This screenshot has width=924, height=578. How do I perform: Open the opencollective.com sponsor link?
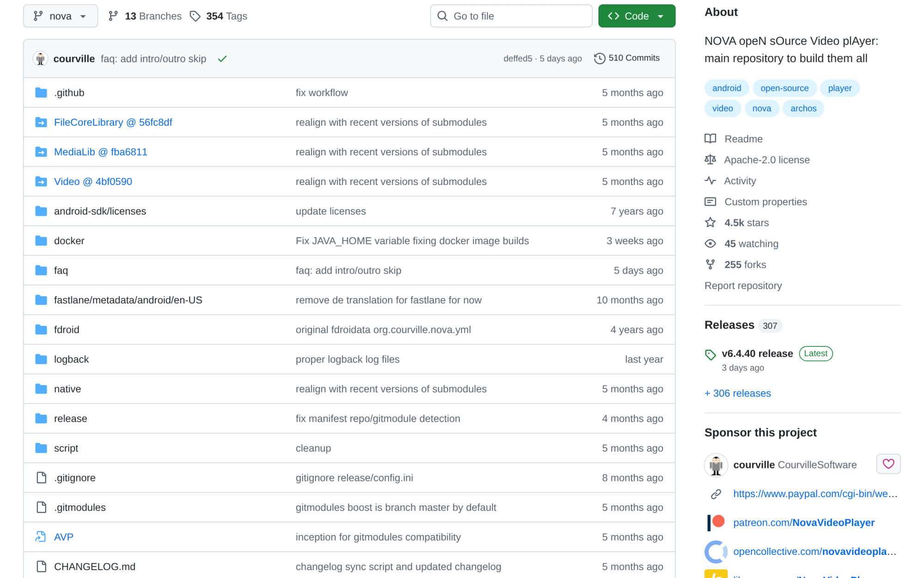coord(814,552)
